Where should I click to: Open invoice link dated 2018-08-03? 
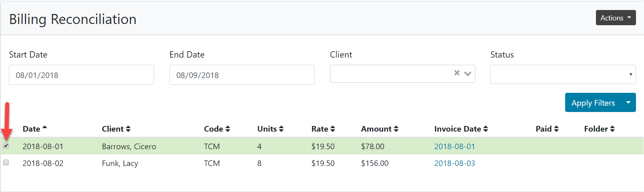[455, 163]
